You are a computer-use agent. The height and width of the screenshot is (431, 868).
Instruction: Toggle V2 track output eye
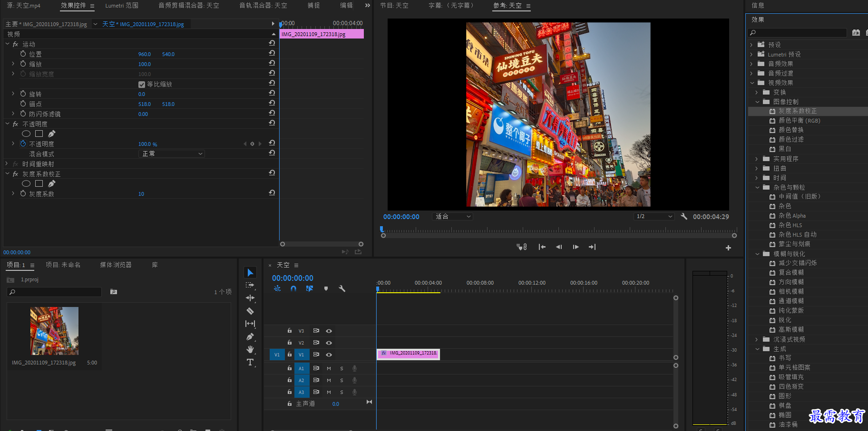coord(329,343)
